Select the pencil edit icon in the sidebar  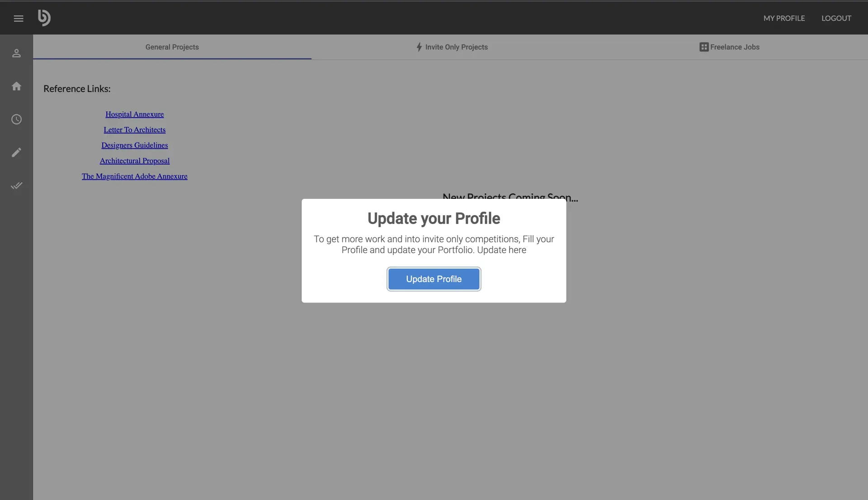17,152
